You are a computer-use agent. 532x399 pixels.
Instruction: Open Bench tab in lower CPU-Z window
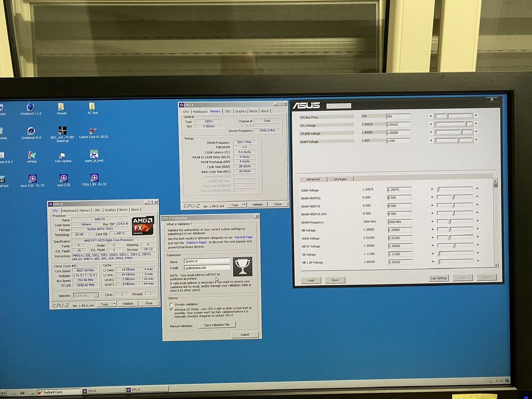123,210
